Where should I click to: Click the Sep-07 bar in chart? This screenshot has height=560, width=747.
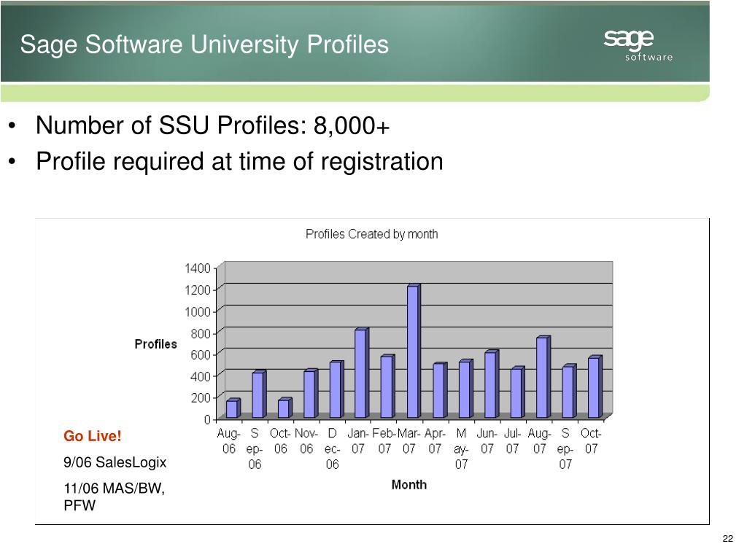tap(569, 392)
